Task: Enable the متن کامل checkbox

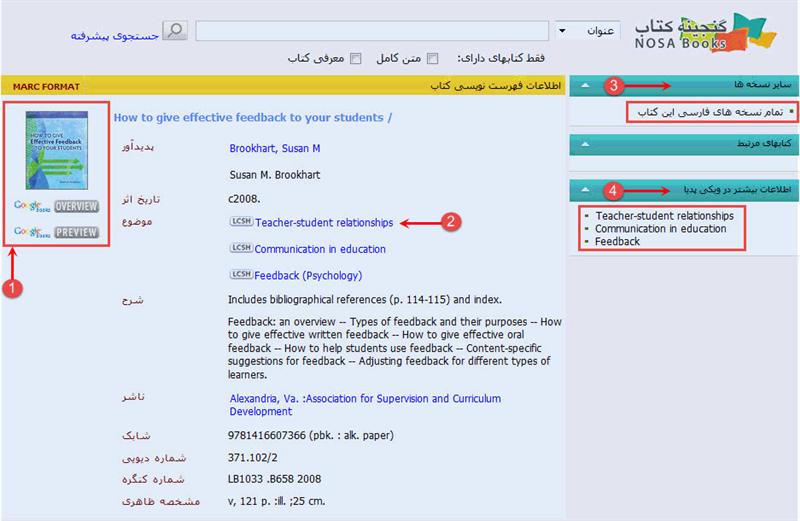Action: pyautogui.click(x=433, y=59)
